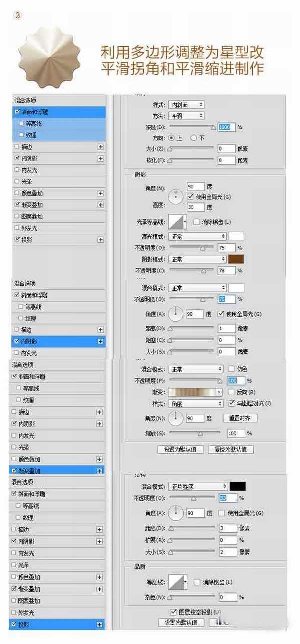The height and width of the screenshot is (644, 300).
Task: Click plus icon on highlighted 渐变叠加 row
Action: [x=99, y=471]
